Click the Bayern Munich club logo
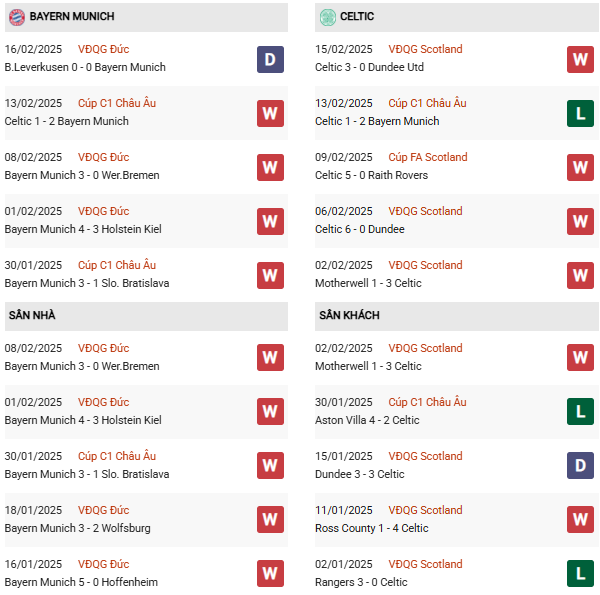Image resolution: width=600 pixels, height=595 pixels. [16, 17]
